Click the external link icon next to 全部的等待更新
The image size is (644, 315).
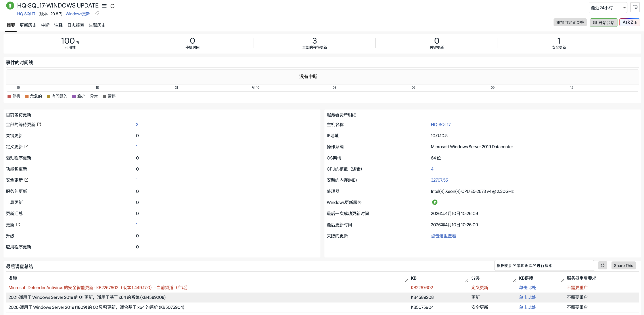click(x=39, y=124)
